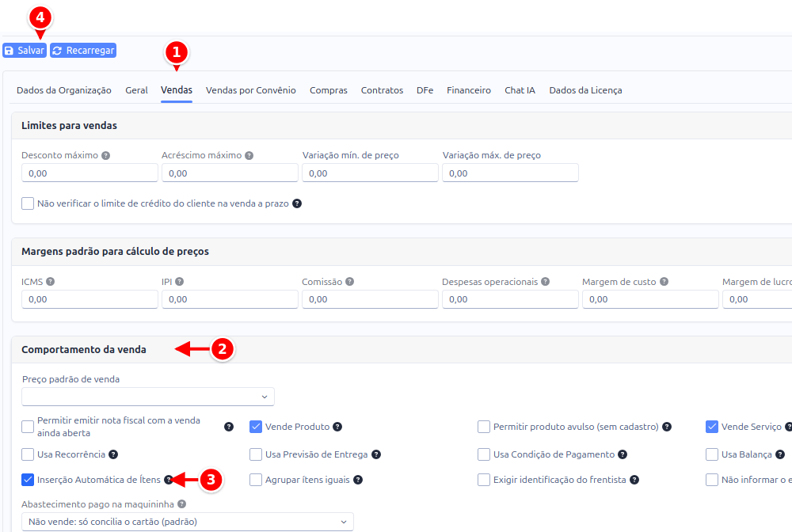Enable Agrupar ítens iguais checkbox
The image size is (792, 532).
pyautogui.click(x=256, y=480)
